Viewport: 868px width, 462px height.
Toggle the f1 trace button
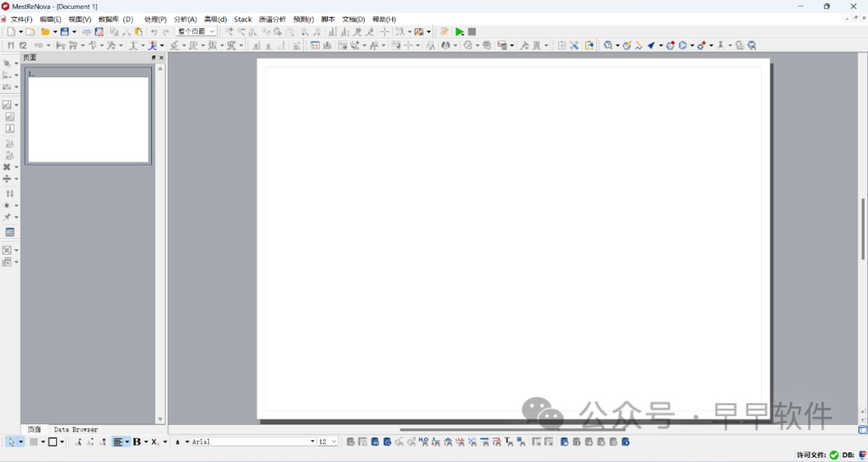10,46
